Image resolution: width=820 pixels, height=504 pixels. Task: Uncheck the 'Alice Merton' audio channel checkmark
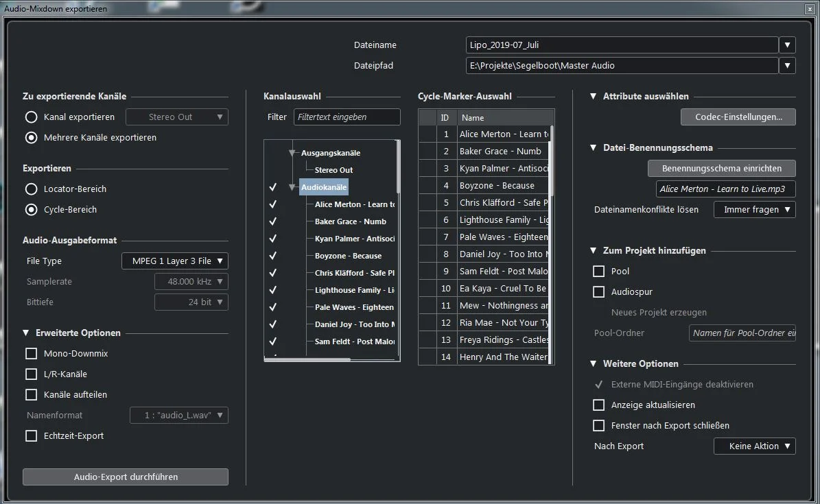pyautogui.click(x=272, y=204)
